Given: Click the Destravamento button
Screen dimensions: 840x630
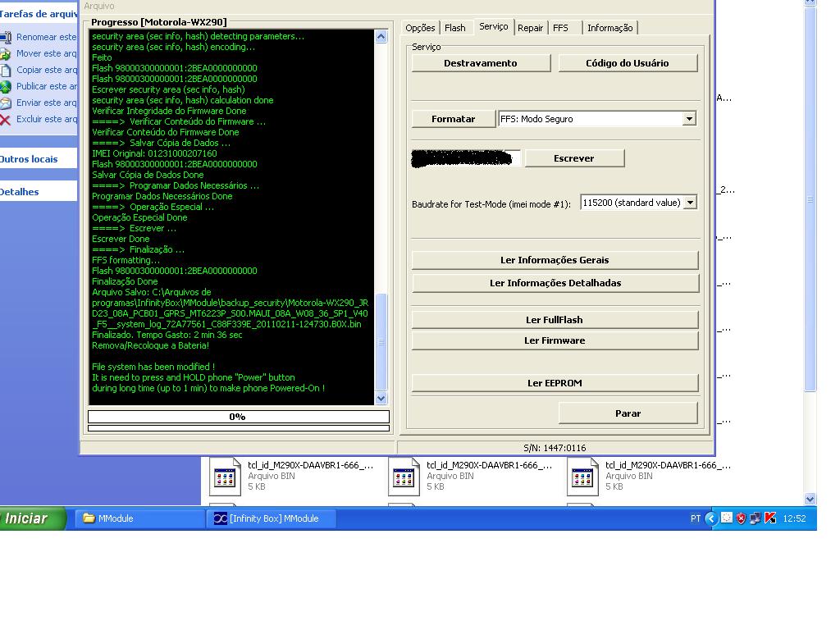Looking at the screenshot, I should click(x=481, y=63).
